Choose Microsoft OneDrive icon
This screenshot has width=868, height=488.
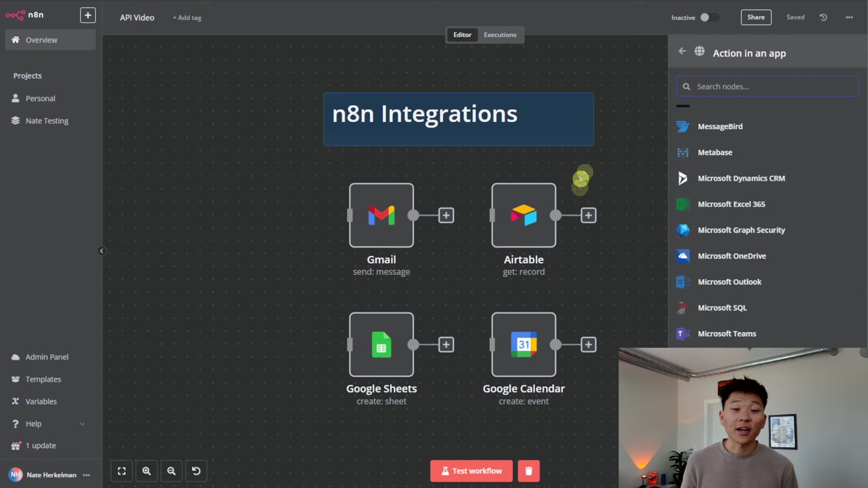point(683,256)
